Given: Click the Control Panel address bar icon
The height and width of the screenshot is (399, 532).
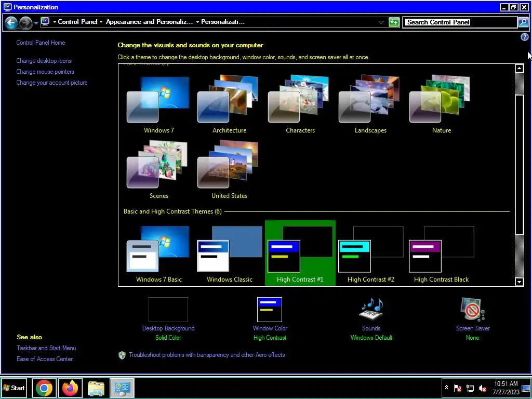Looking at the screenshot, I should (x=45, y=22).
